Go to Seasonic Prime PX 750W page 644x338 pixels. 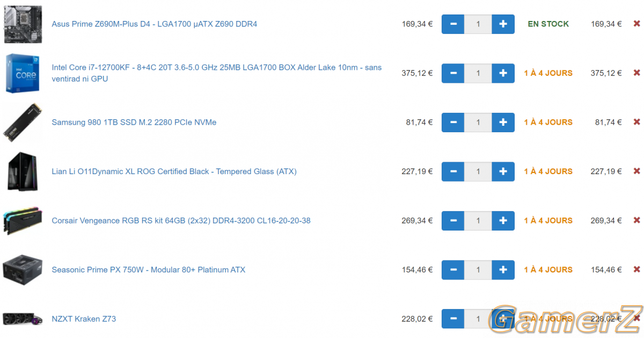coord(149,270)
